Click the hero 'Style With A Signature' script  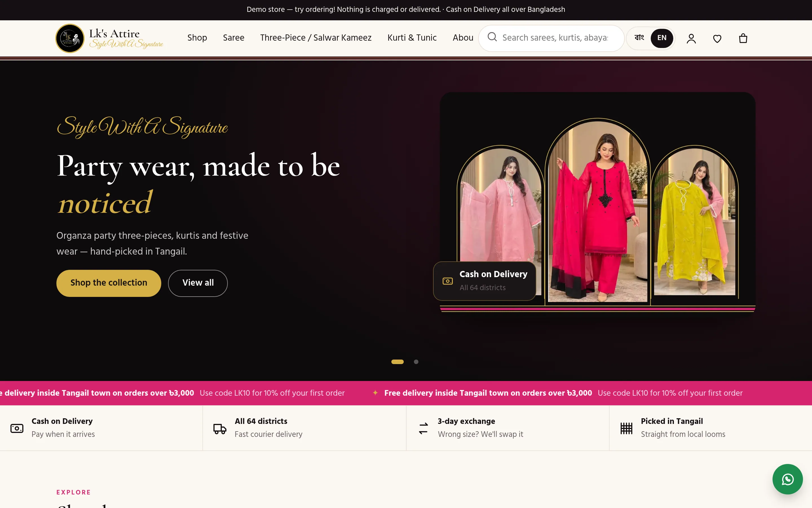click(x=142, y=127)
